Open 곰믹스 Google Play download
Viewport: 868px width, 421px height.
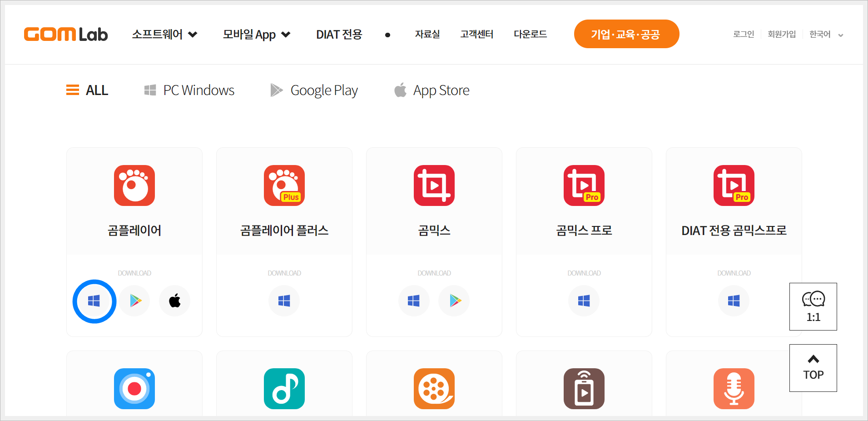pos(454,301)
